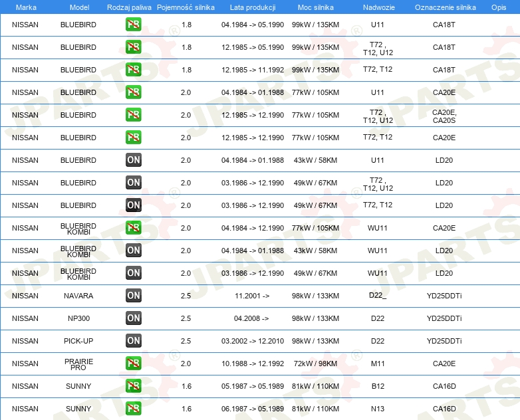520x420 pixels.
Task: Click the Marka column header
Action: click(x=26, y=7)
